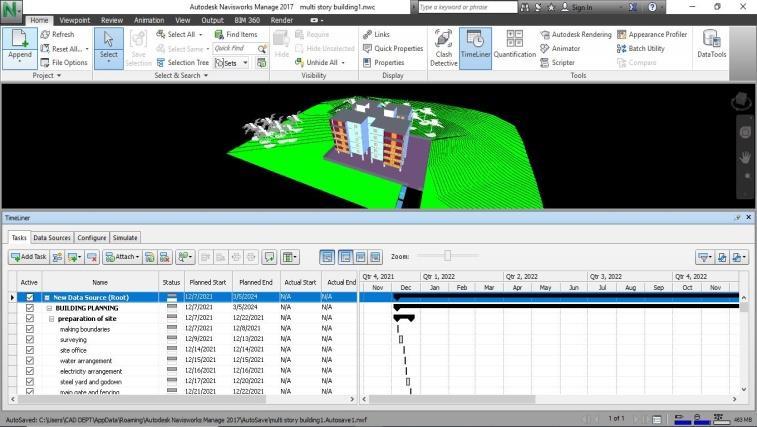Image resolution: width=757 pixels, height=427 pixels.
Task: Select the Pan hand navigation tool
Action: tap(745, 157)
